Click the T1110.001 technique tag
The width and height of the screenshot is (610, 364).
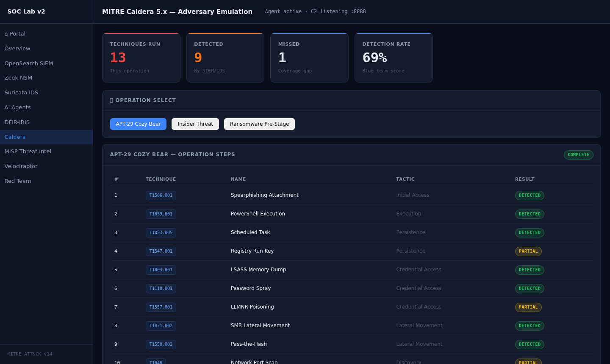(161, 289)
